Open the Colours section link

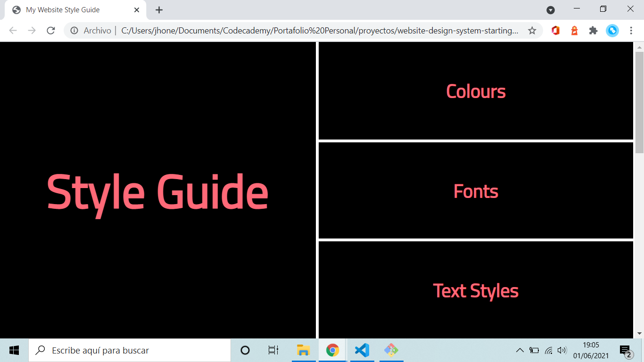[x=476, y=91]
